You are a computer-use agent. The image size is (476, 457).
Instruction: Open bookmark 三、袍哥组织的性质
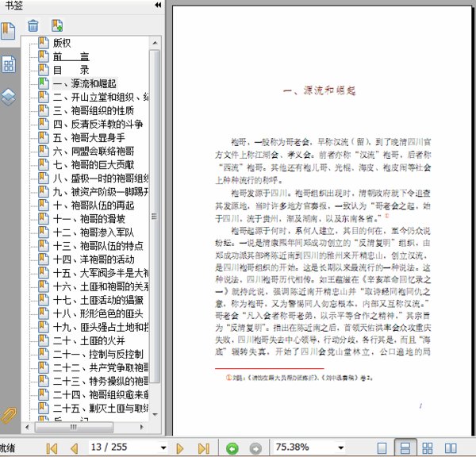94,110
